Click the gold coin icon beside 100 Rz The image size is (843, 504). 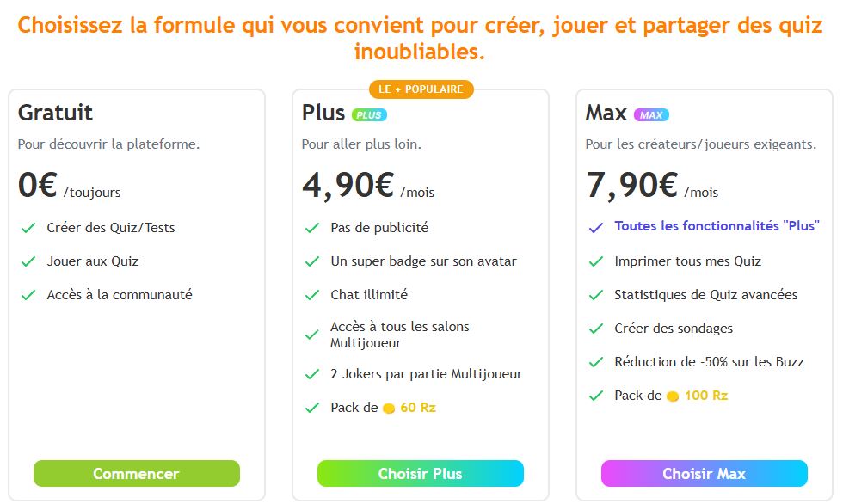point(673,396)
